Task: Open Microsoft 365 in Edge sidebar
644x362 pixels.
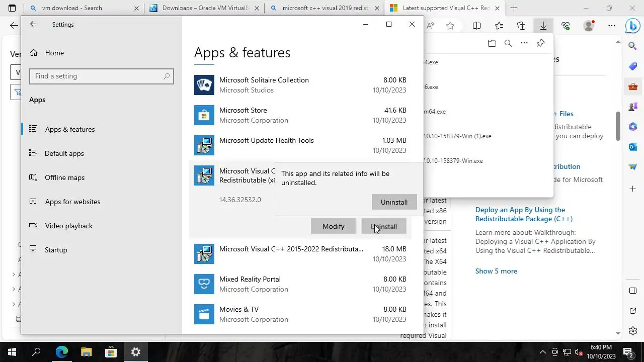Action: tap(633, 127)
